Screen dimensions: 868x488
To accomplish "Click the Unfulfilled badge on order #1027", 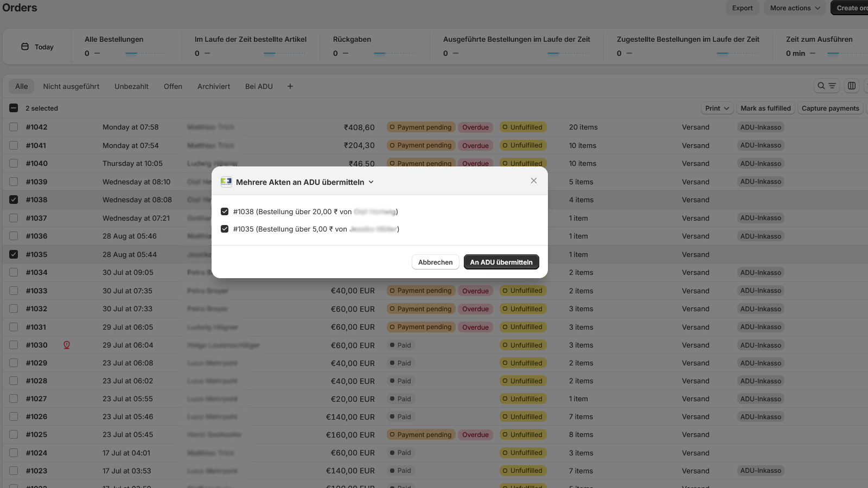I will 522,399.
